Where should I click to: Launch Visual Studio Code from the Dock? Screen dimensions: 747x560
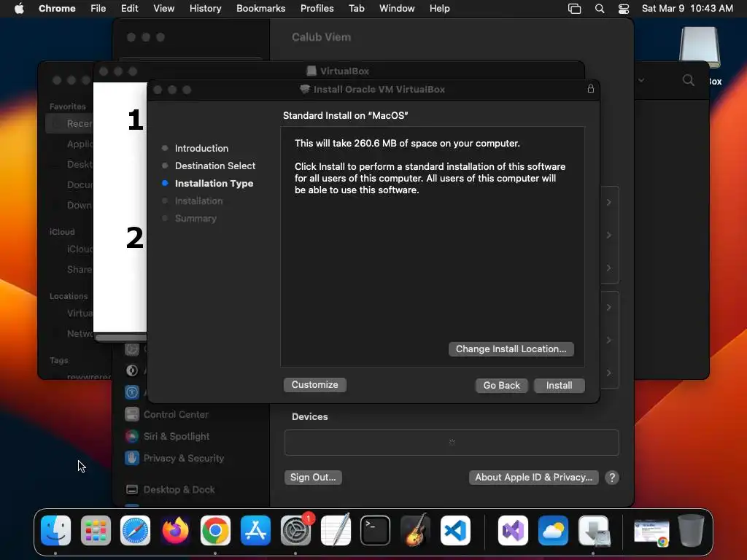click(x=455, y=531)
